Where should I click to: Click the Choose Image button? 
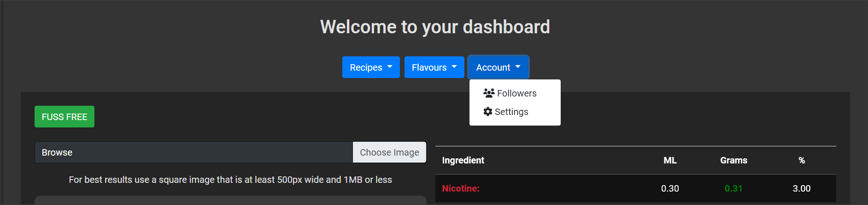(x=389, y=152)
